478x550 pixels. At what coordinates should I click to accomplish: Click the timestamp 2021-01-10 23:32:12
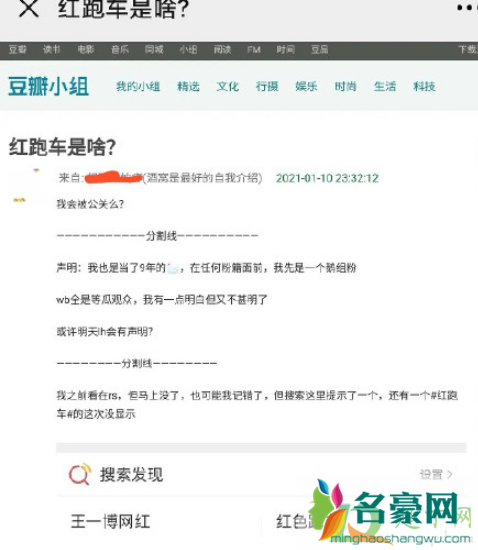click(x=327, y=178)
